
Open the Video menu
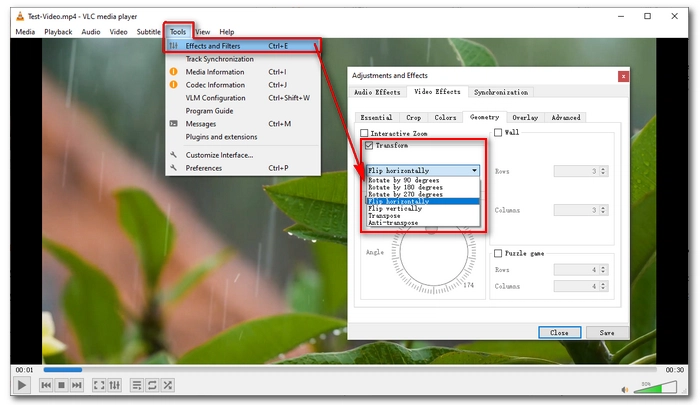(x=118, y=32)
